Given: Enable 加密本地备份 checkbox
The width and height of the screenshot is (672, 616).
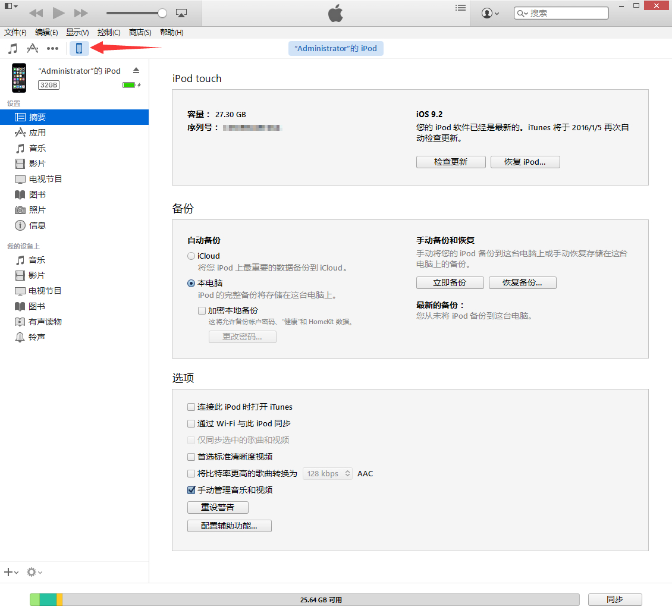Looking at the screenshot, I should [202, 310].
